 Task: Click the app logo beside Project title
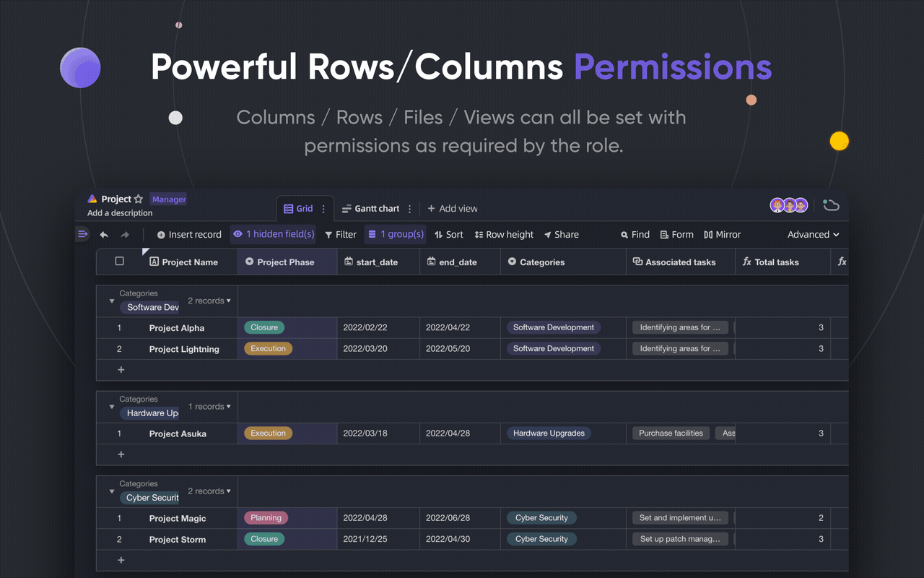coord(92,199)
